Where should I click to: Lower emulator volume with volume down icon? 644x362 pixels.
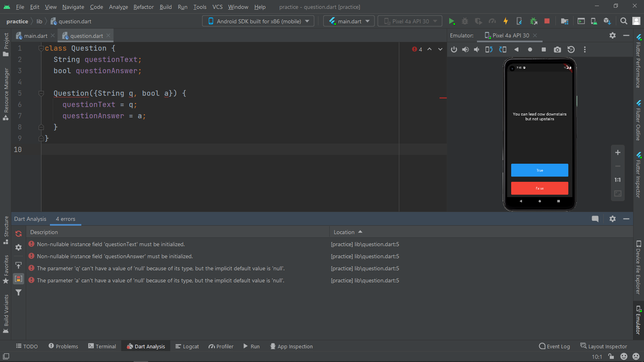(x=477, y=49)
